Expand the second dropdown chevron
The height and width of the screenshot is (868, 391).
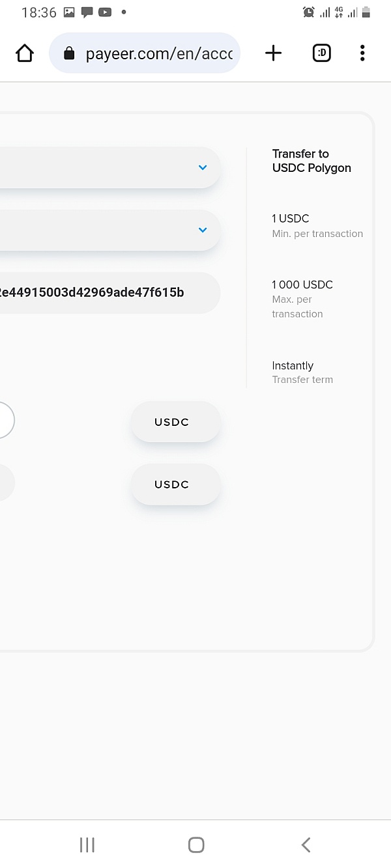[203, 230]
